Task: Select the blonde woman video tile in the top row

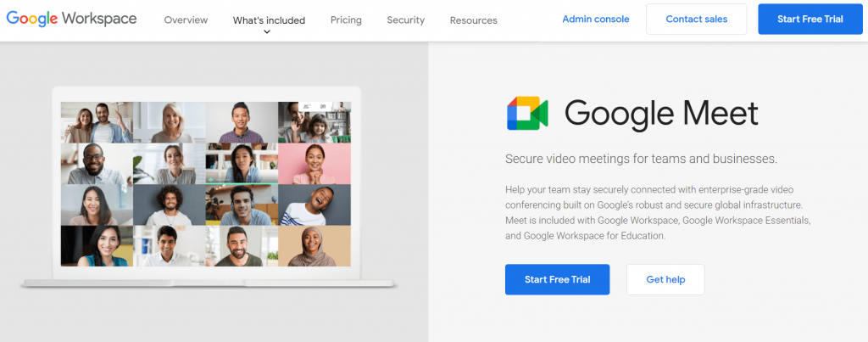Action: click(170, 122)
